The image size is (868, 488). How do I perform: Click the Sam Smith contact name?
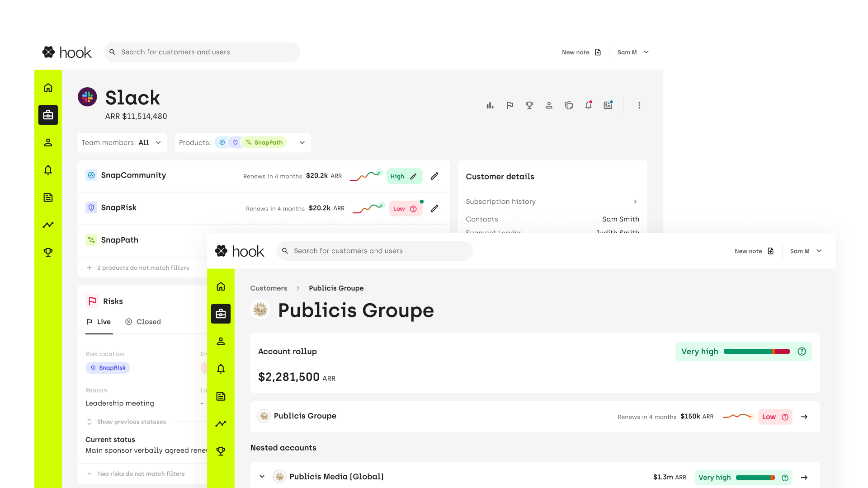(x=621, y=219)
